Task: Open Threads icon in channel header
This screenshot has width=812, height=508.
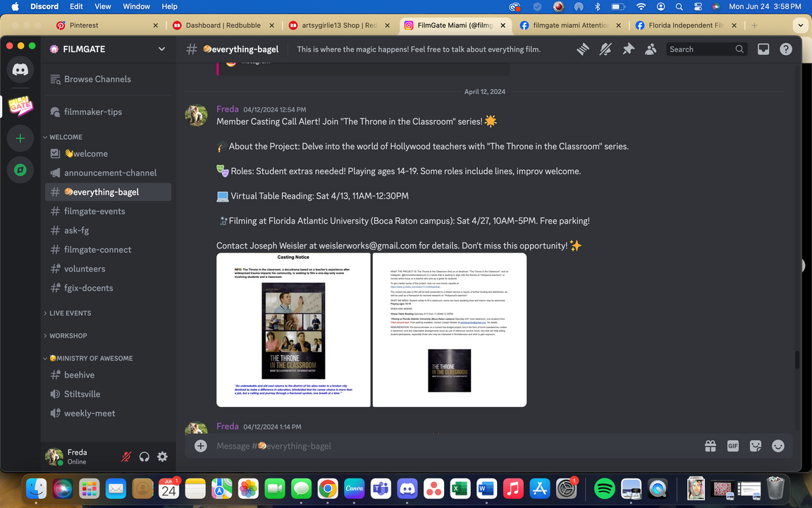Action: [582, 49]
